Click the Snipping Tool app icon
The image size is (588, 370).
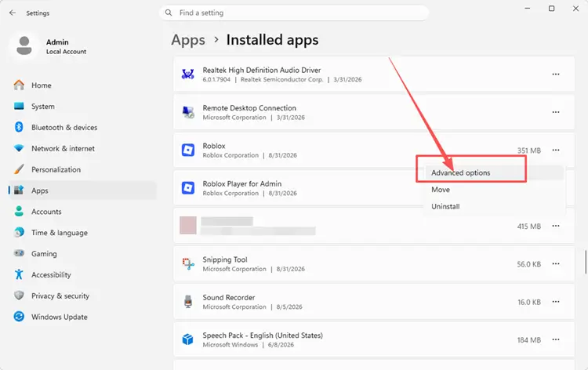tap(188, 263)
